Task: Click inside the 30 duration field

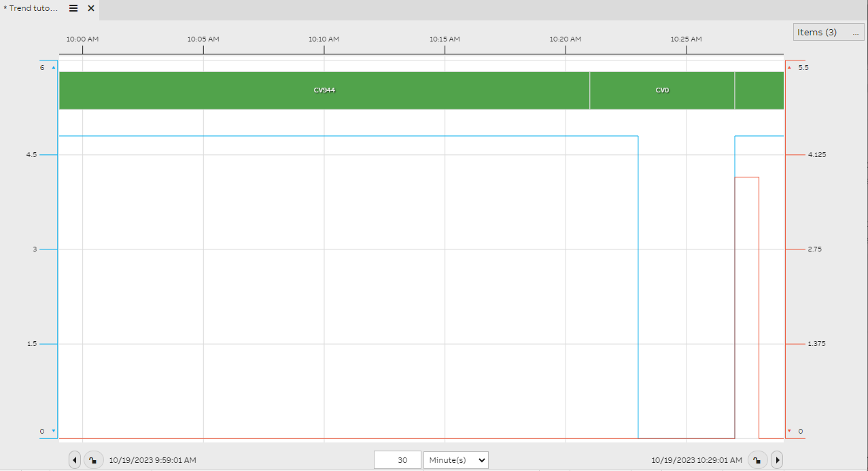Action: 397,459
